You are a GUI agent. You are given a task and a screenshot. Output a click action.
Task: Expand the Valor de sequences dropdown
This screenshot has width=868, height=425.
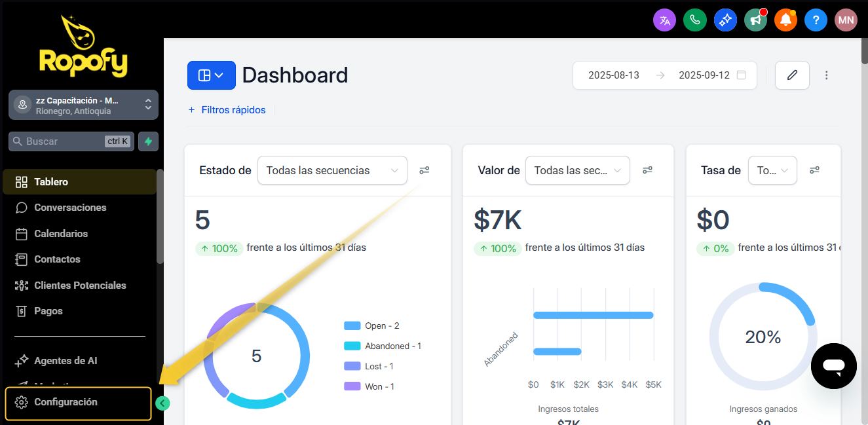tap(577, 170)
